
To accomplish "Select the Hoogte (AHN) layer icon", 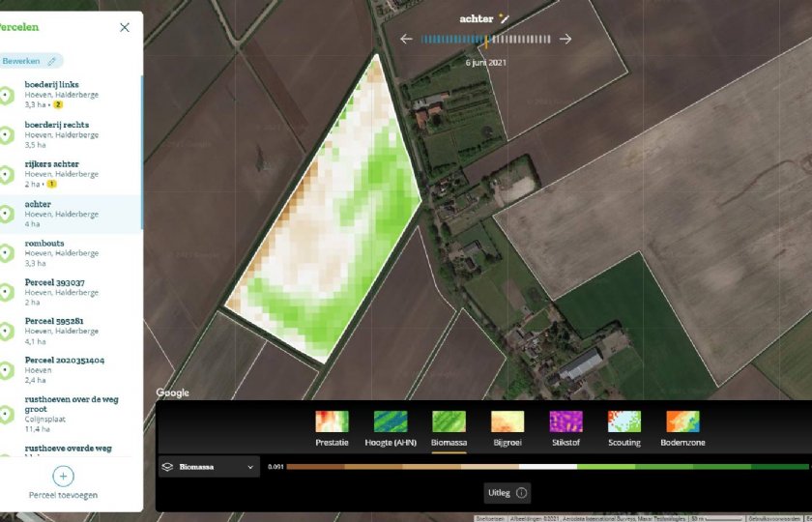I will pos(391,421).
